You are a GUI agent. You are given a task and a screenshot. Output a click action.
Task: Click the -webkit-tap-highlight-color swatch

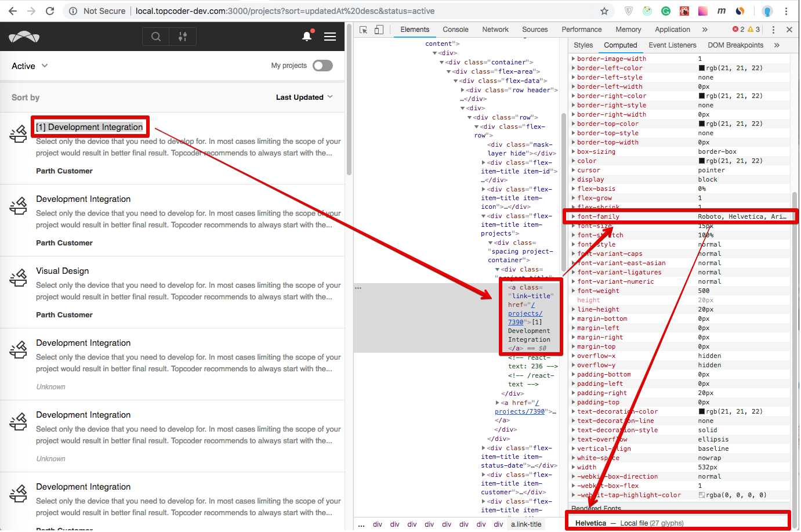click(702, 495)
